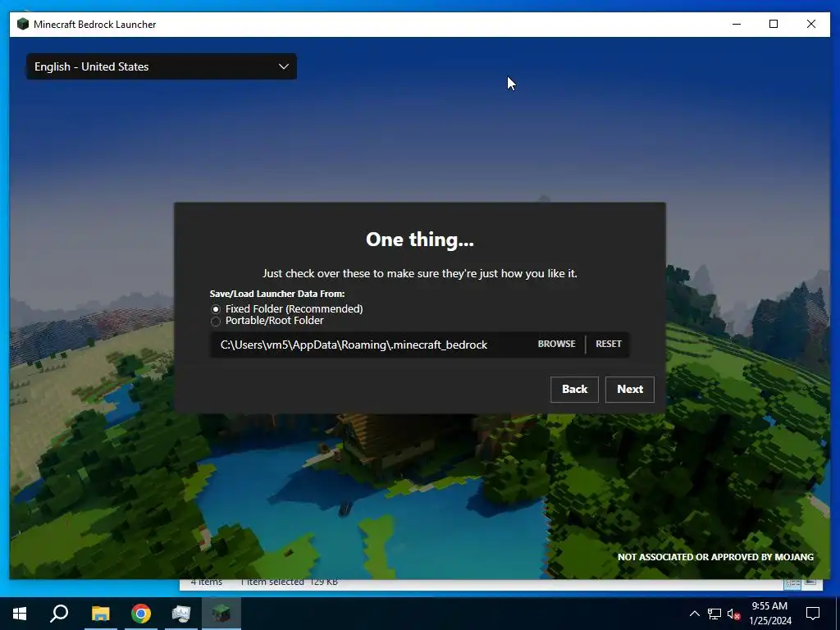Screen dimensions: 840x630
Task: Open the Windows Start menu
Action: click(20, 614)
